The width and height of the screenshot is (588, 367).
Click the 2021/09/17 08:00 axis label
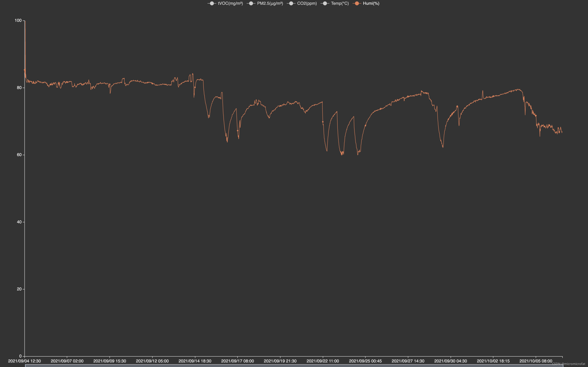point(237,361)
